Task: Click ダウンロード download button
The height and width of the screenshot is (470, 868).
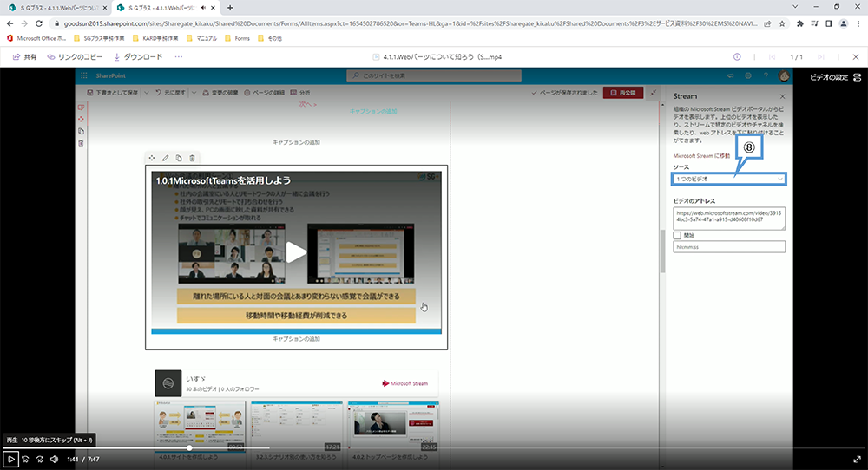Action: (x=138, y=57)
